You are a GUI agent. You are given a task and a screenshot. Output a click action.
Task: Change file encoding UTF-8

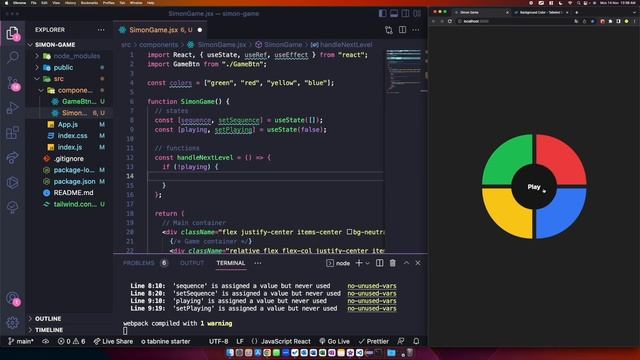[x=218, y=341]
